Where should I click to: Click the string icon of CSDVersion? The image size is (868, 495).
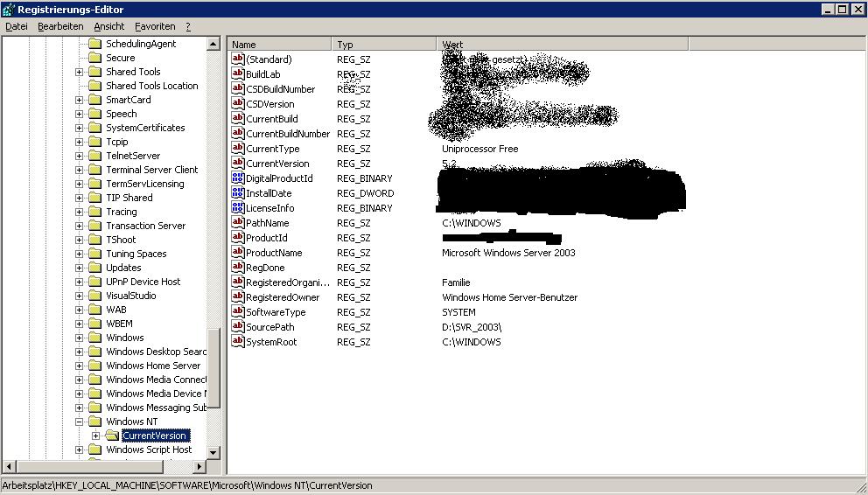coord(237,103)
